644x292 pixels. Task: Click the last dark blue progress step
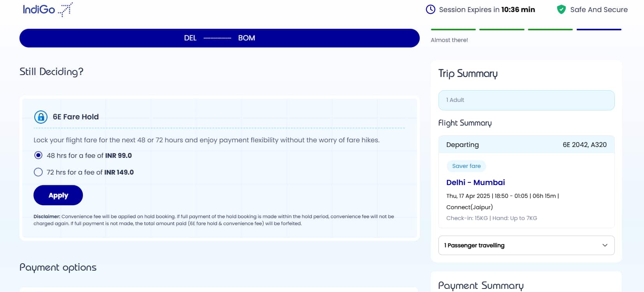[599, 30]
